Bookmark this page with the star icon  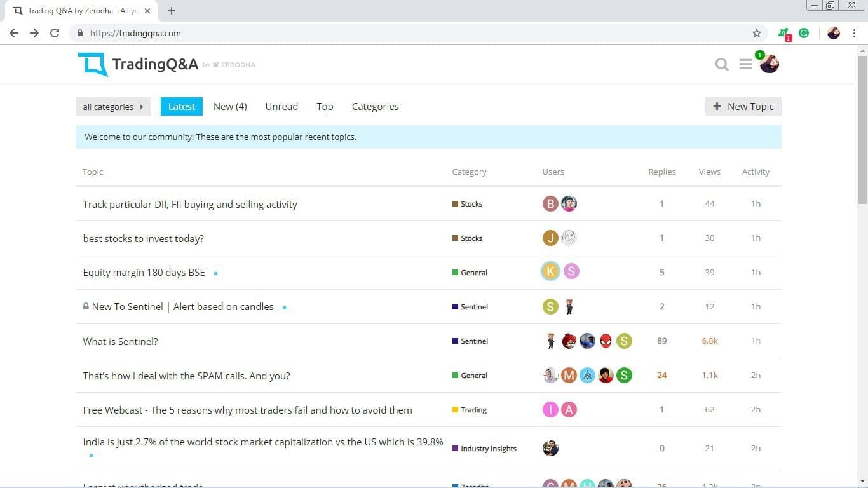tap(756, 33)
